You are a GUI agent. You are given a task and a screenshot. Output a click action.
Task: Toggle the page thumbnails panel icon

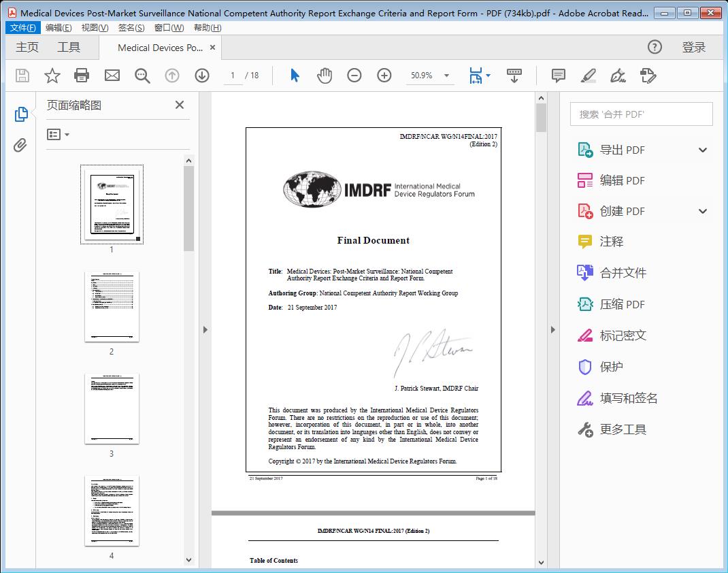(x=21, y=114)
